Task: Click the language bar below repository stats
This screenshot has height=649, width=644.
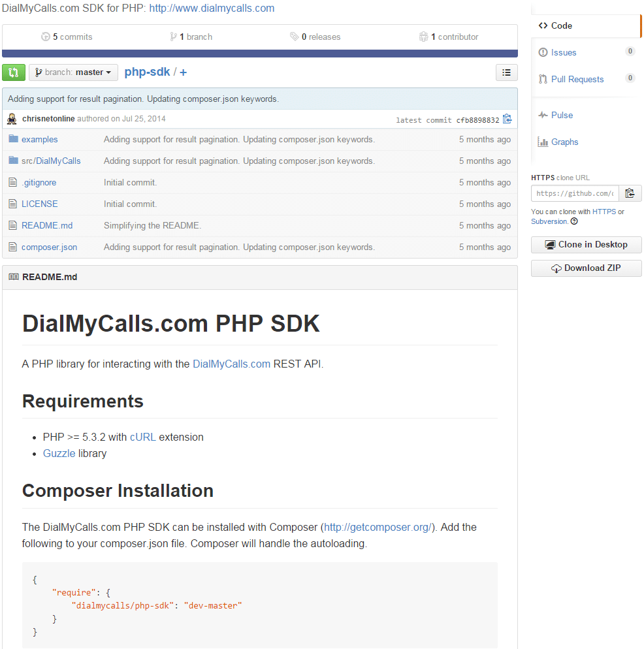Action: click(259, 54)
